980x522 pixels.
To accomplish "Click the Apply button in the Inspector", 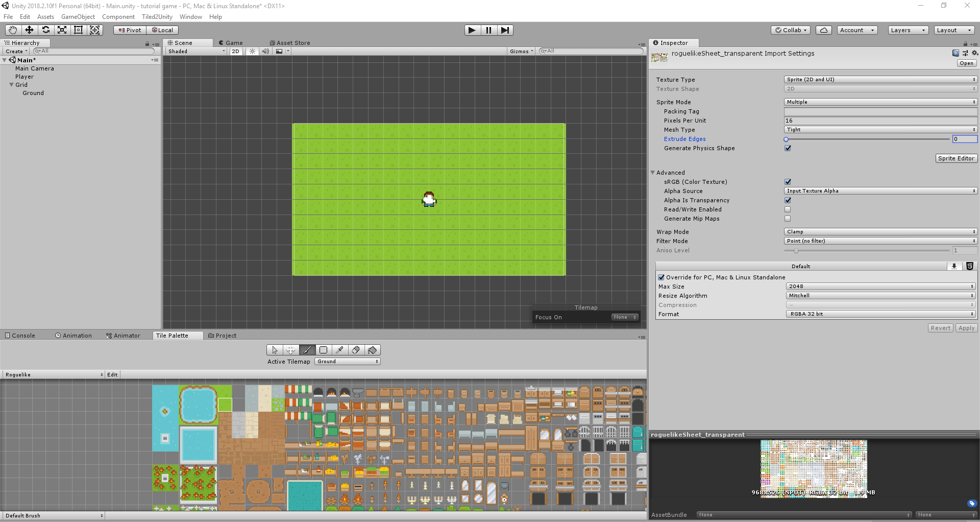I will [x=966, y=327].
